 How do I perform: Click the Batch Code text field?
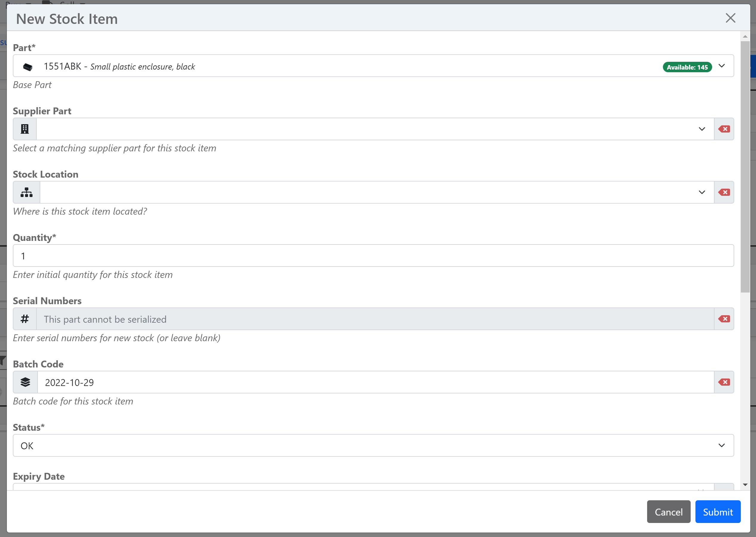pos(375,382)
